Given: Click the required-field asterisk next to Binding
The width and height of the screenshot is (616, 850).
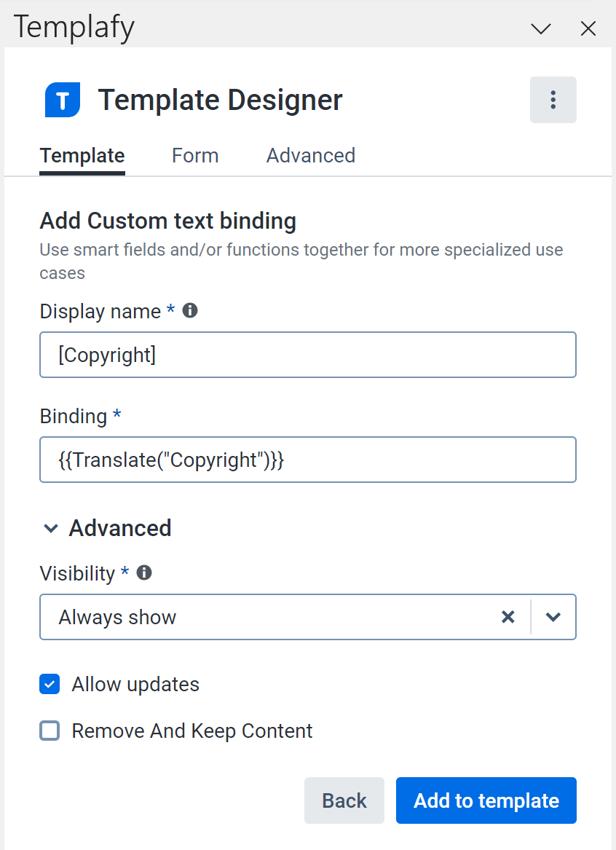Looking at the screenshot, I should (117, 416).
